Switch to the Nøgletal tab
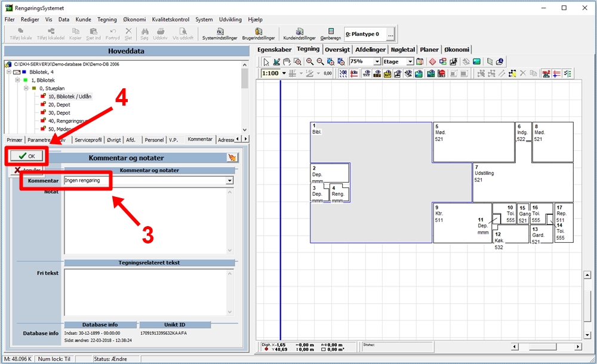597x364 pixels. pyautogui.click(x=403, y=50)
